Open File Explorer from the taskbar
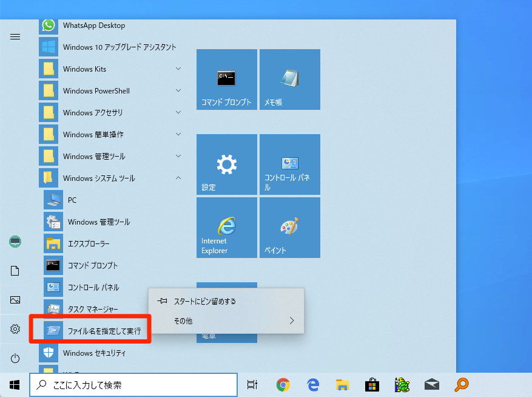 [x=342, y=385]
